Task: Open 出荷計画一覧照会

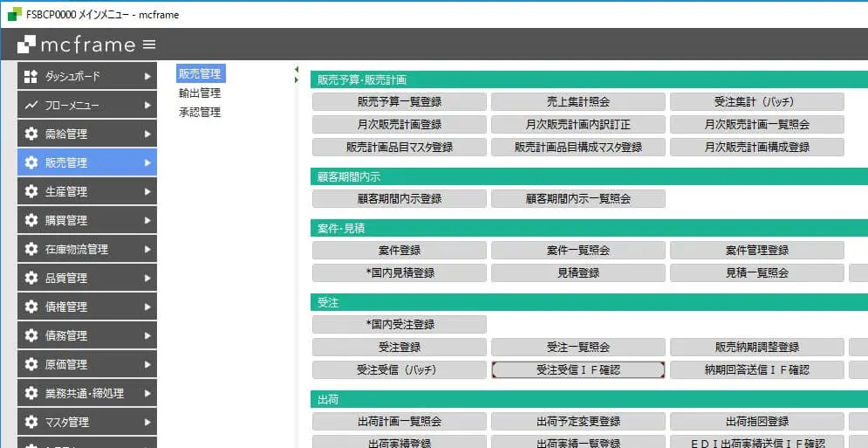Action: point(400,422)
